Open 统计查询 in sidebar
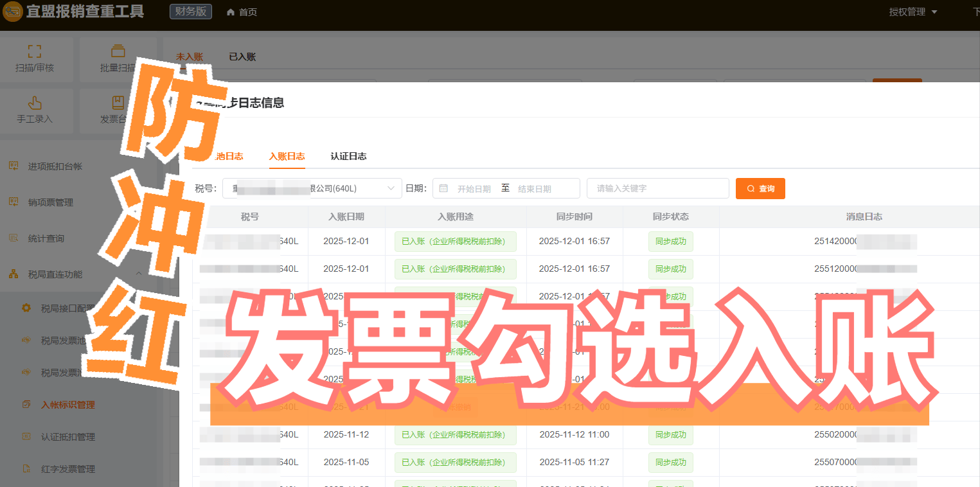 point(46,238)
